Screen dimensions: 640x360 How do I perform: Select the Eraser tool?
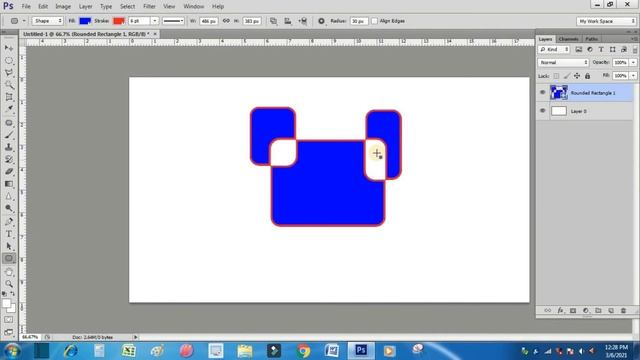pos(9,172)
